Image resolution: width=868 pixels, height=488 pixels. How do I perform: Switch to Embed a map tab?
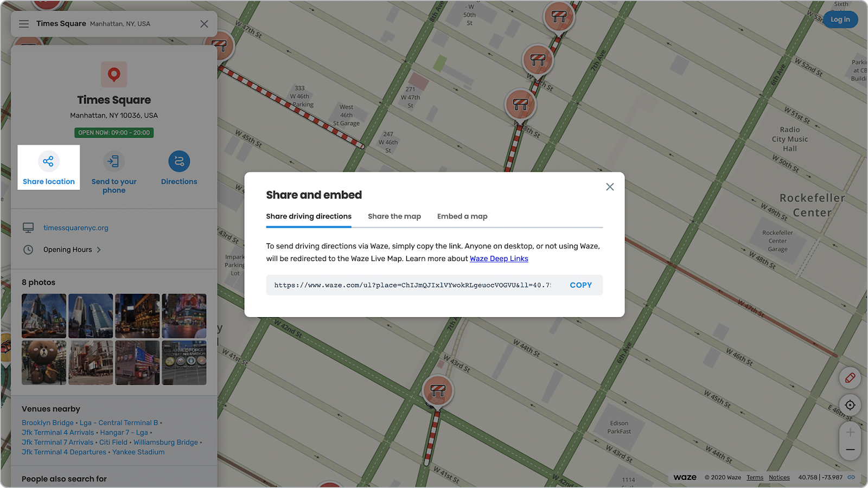(x=462, y=216)
